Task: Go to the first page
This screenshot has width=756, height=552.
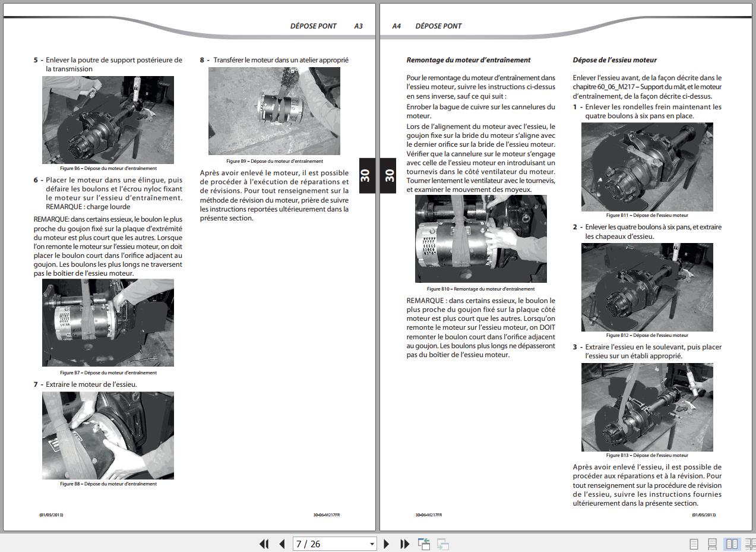Action: 264,544
